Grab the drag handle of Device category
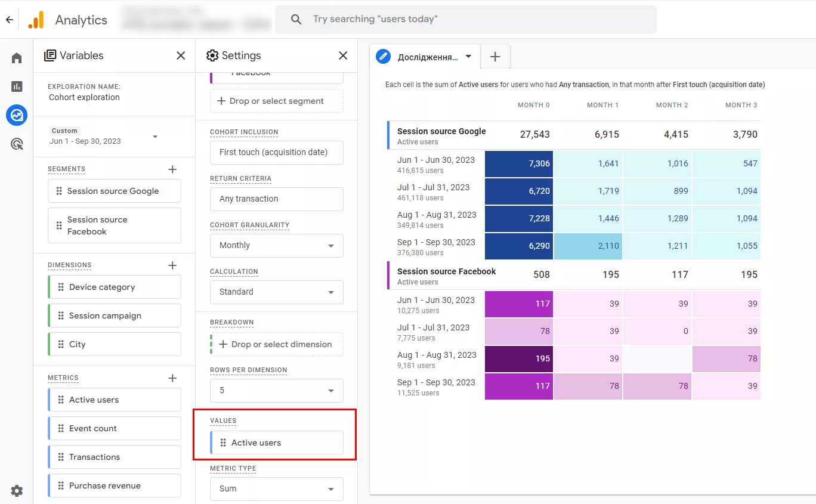The height and width of the screenshot is (504, 816). click(61, 287)
